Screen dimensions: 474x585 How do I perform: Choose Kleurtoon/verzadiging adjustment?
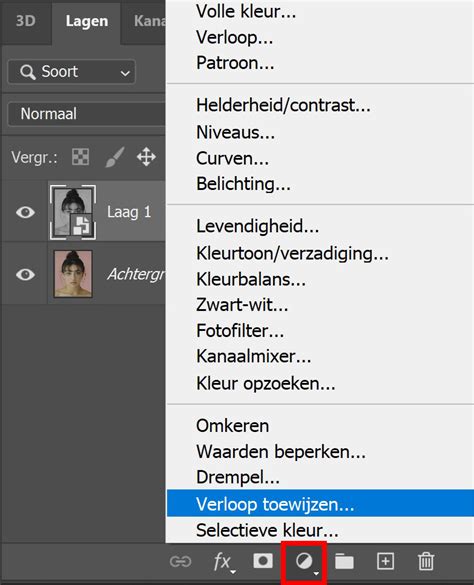click(292, 254)
